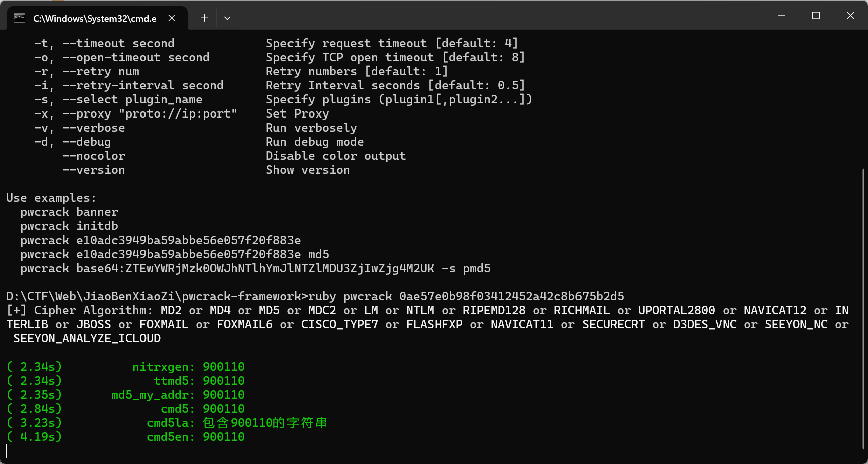This screenshot has width=868, height=464.
Task: Click the '--proxy "proto://ip:port"' option text
Action: point(150,114)
